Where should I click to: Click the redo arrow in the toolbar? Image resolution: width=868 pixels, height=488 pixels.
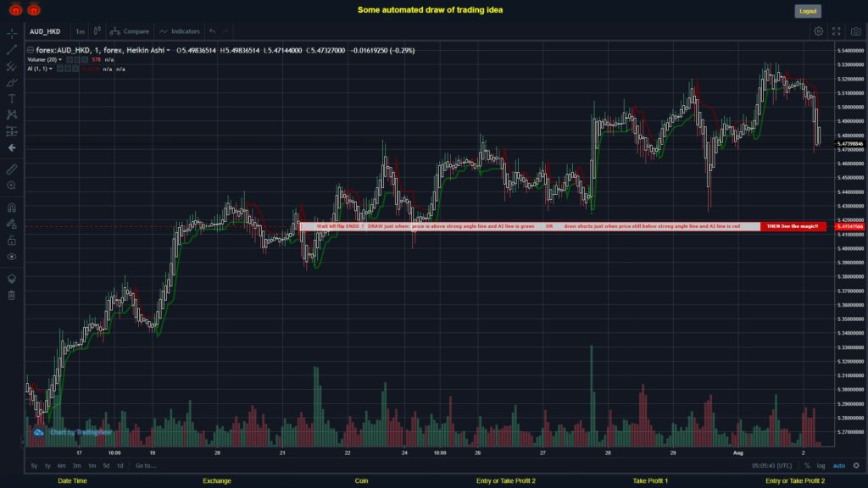click(225, 31)
